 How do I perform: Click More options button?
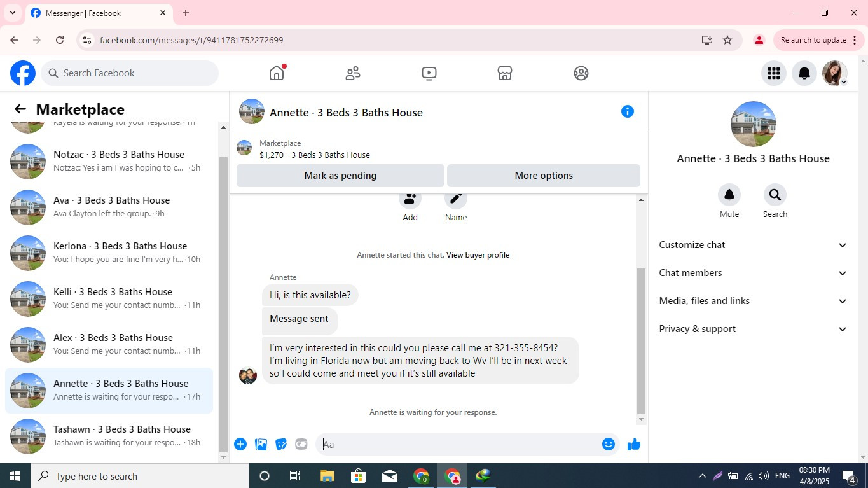pyautogui.click(x=544, y=176)
